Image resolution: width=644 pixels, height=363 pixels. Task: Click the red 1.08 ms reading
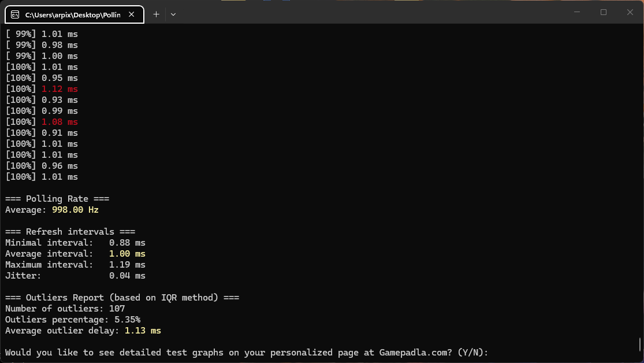tap(59, 122)
